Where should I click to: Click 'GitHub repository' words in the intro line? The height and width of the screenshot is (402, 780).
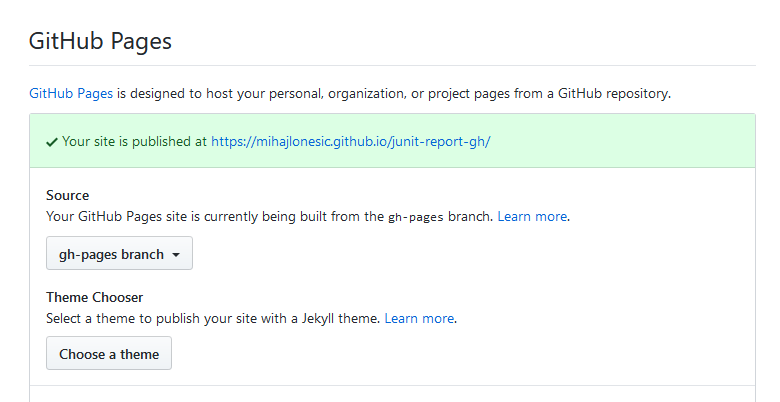(x=613, y=94)
